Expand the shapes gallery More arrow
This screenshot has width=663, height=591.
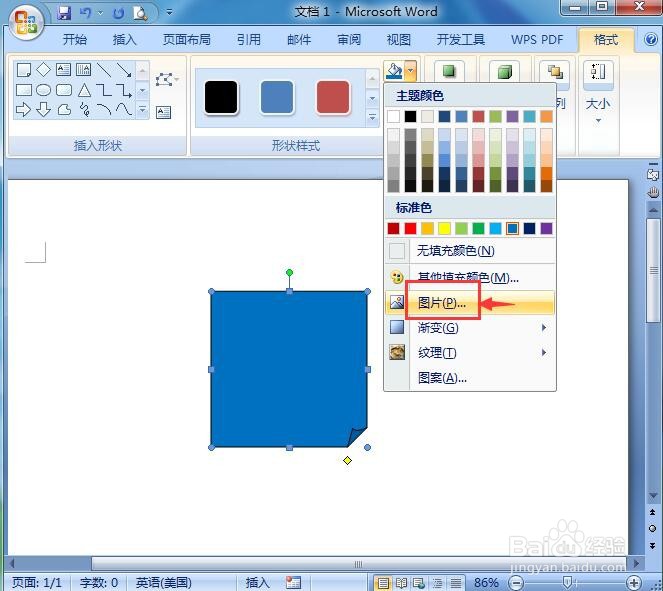[x=142, y=110]
